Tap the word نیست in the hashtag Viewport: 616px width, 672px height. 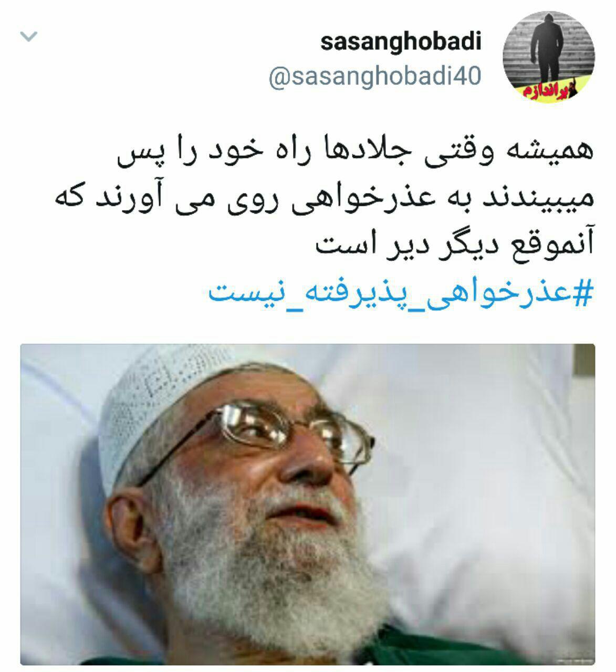(x=237, y=291)
